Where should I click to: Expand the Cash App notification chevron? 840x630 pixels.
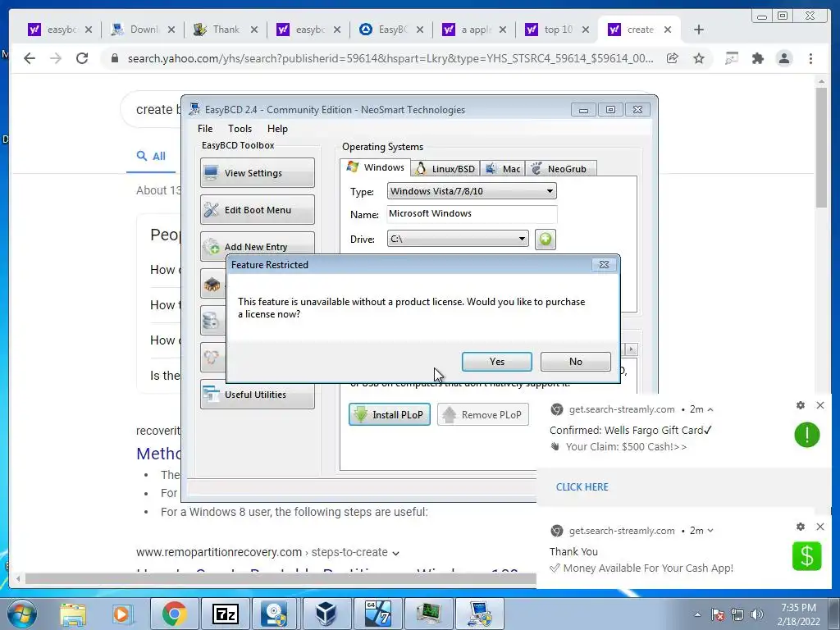click(x=710, y=531)
